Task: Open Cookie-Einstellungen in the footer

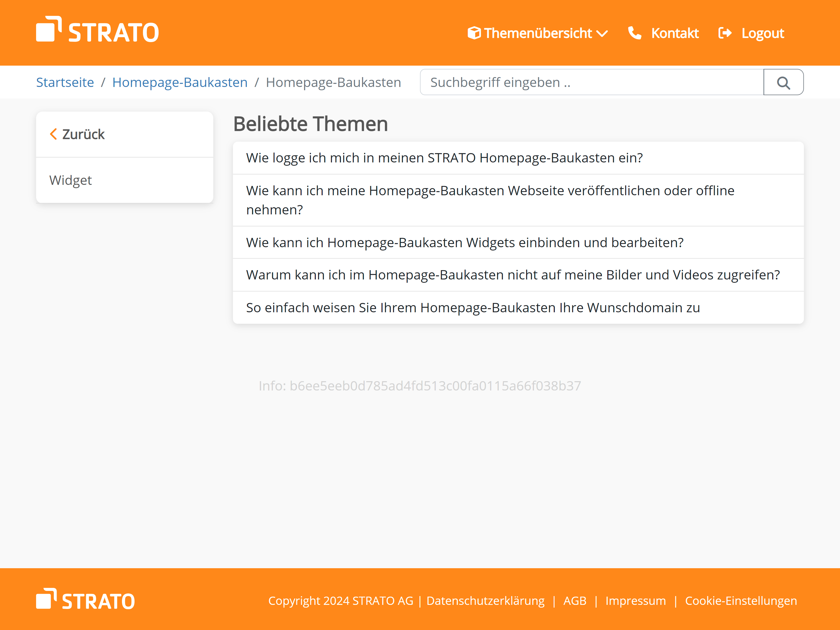Action: 741,601
